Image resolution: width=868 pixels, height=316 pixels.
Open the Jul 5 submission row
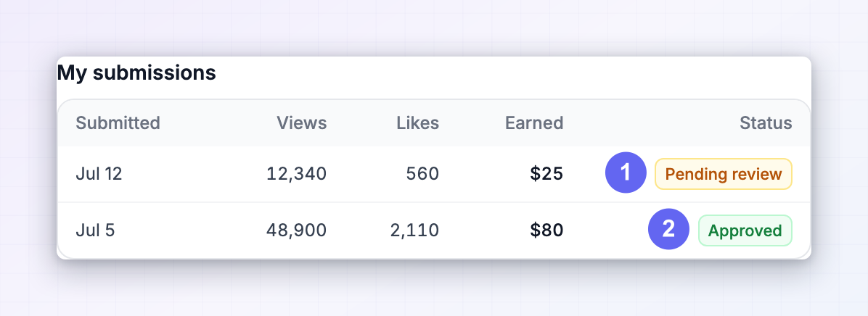(434, 230)
